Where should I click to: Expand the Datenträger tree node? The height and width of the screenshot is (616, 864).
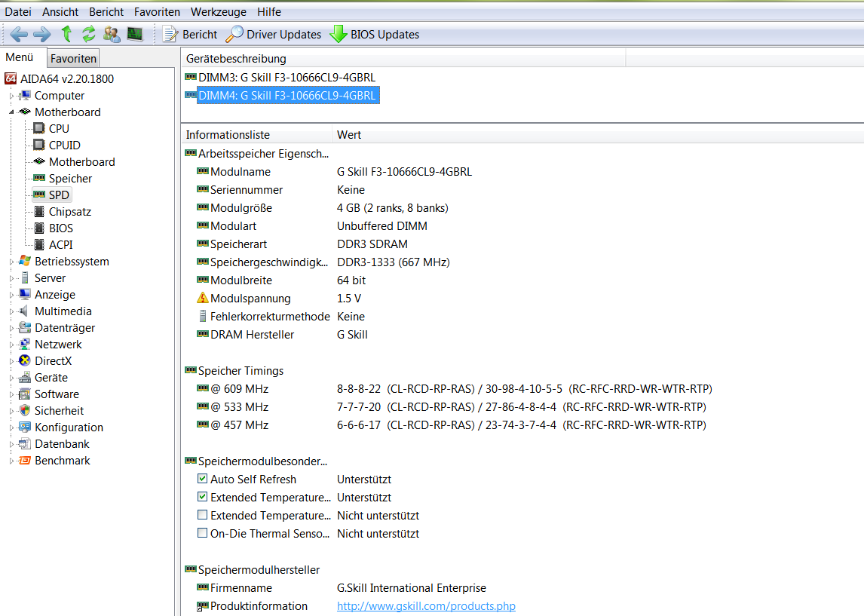pyautogui.click(x=11, y=328)
